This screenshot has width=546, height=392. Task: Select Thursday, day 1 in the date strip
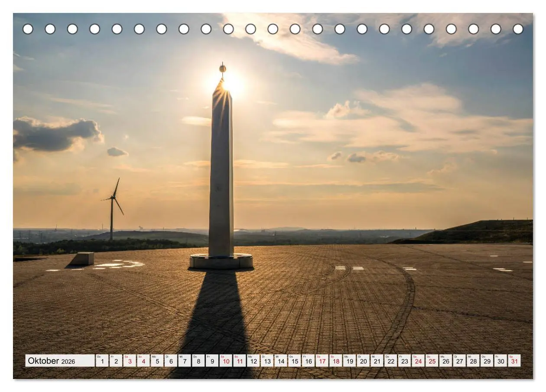click(x=102, y=360)
